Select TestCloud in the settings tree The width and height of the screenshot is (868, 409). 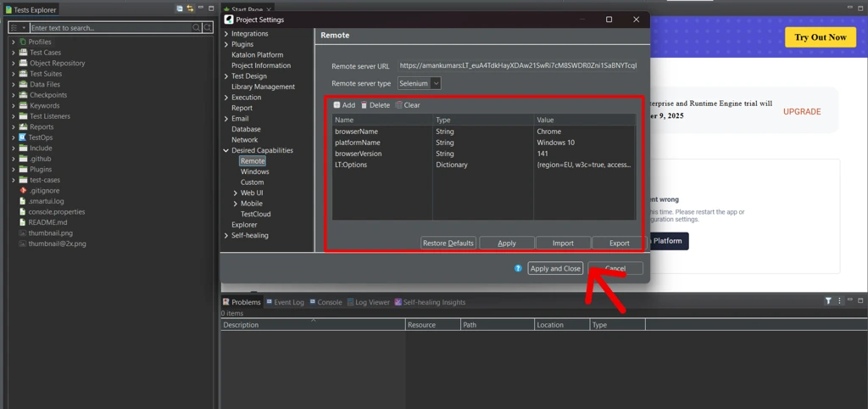click(256, 214)
